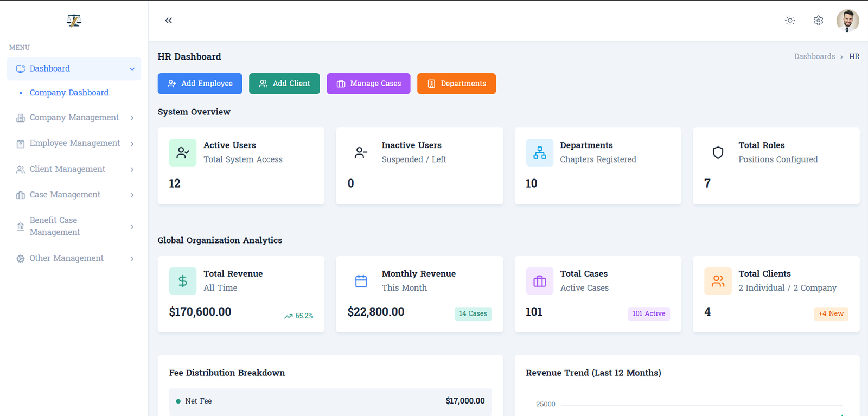Expand Benefit Case Management chevron
This screenshot has width=868, height=416.
point(132,227)
